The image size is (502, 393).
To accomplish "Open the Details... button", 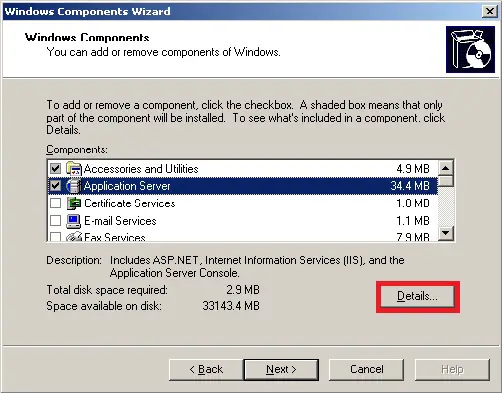I will 417,296.
